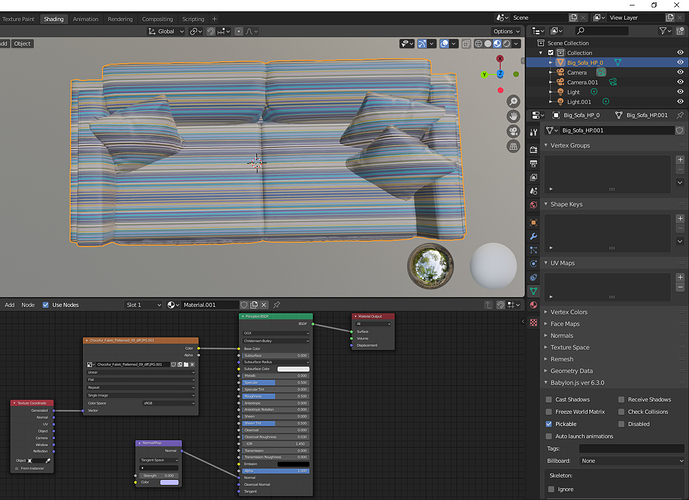Image resolution: width=689 pixels, height=500 pixels.
Task: Toggle camera view gizmo icon
Action: (513, 131)
